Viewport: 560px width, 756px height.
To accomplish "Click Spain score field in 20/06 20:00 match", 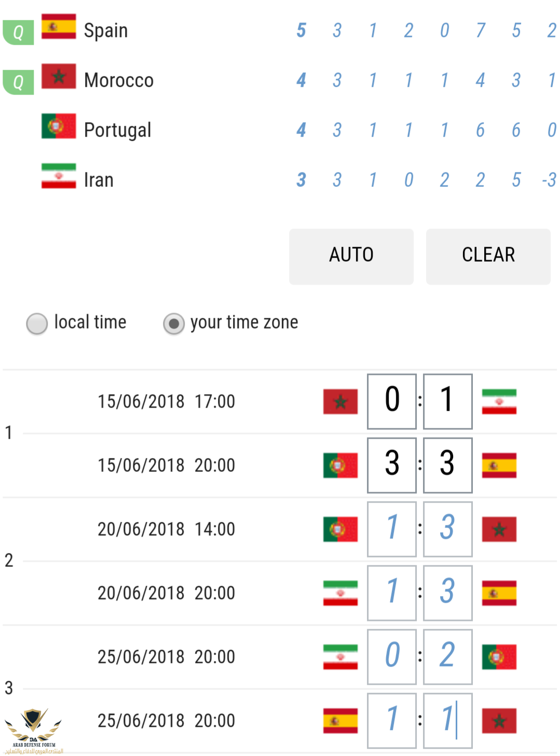I will (448, 593).
